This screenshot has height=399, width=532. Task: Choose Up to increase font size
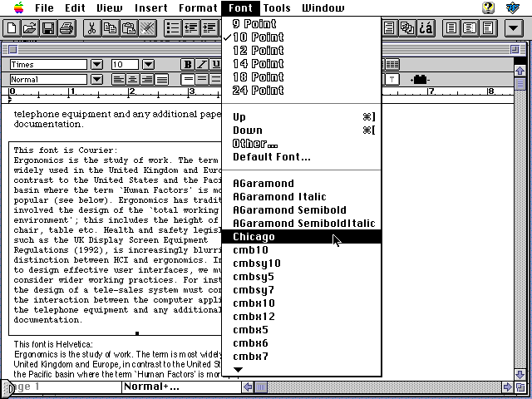coord(302,116)
